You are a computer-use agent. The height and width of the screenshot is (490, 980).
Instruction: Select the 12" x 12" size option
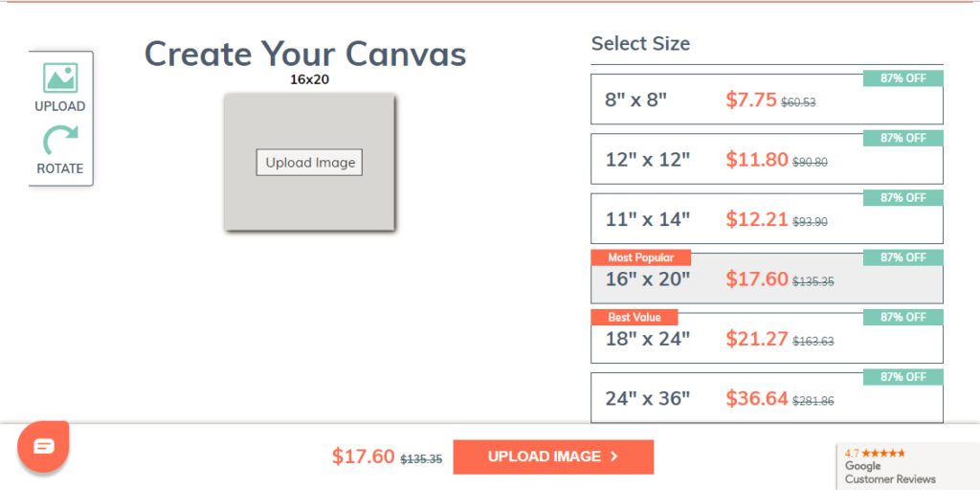pyautogui.click(x=767, y=160)
